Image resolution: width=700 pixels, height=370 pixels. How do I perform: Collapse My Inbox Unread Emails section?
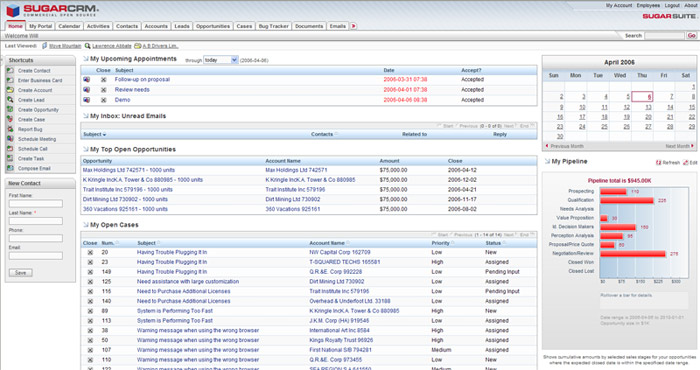tap(86, 116)
